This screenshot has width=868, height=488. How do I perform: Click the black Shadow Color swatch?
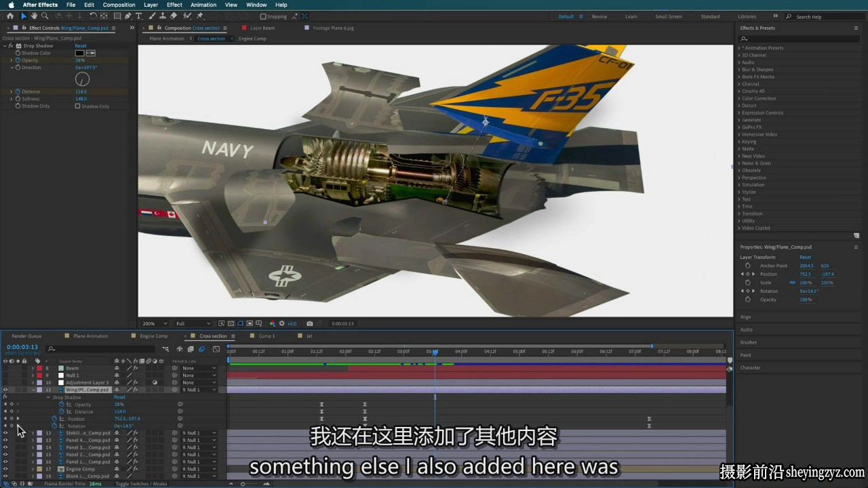click(x=79, y=53)
